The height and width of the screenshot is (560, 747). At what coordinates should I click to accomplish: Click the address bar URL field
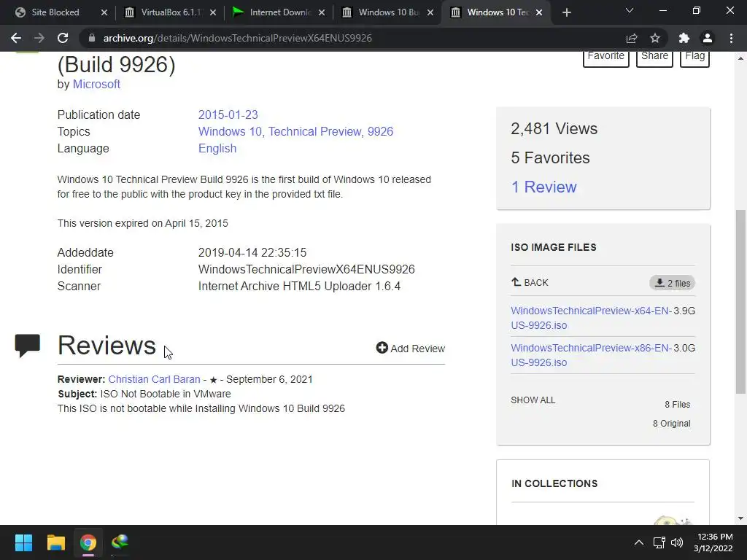(x=352, y=38)
